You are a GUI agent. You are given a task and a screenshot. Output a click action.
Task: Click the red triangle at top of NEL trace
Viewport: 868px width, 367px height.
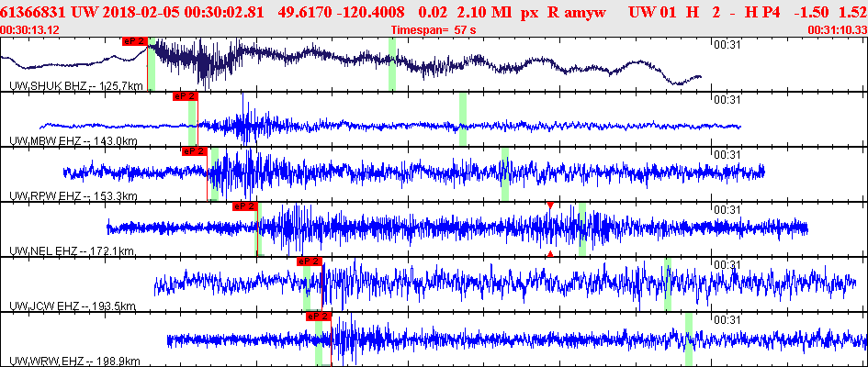[x=550, y=206]
